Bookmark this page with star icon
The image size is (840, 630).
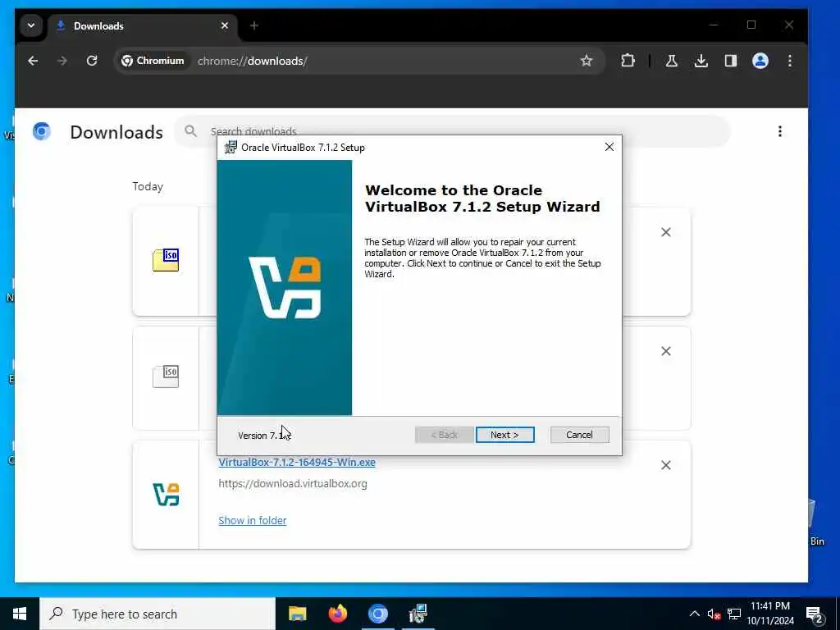coord(586,61)
